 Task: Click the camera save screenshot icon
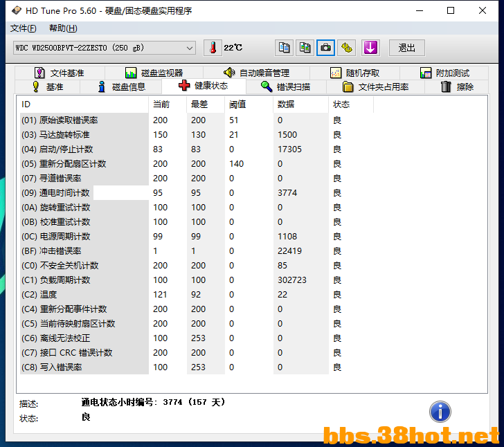(x=325, y=48)
